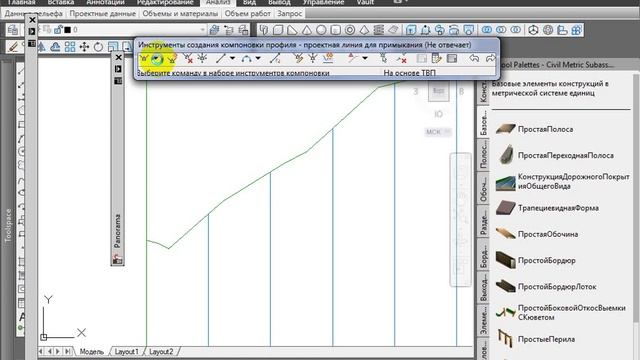Select the pyramid primitive icon

364,30
